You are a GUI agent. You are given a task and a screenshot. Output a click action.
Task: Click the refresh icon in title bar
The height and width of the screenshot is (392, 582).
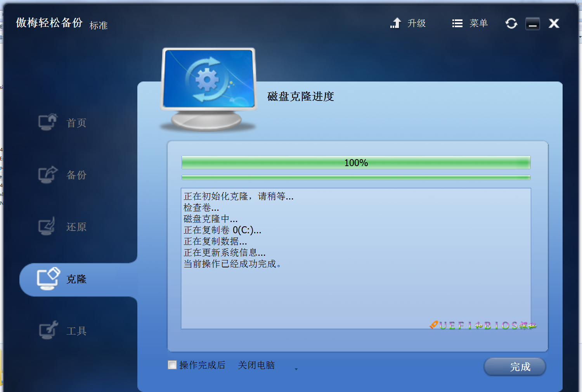point(511,24)
